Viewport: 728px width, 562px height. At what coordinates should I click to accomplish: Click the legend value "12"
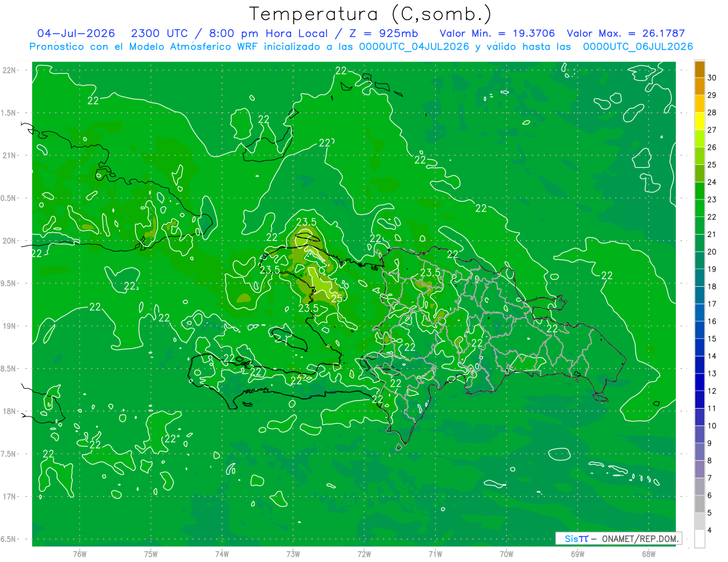coord(712,391)
